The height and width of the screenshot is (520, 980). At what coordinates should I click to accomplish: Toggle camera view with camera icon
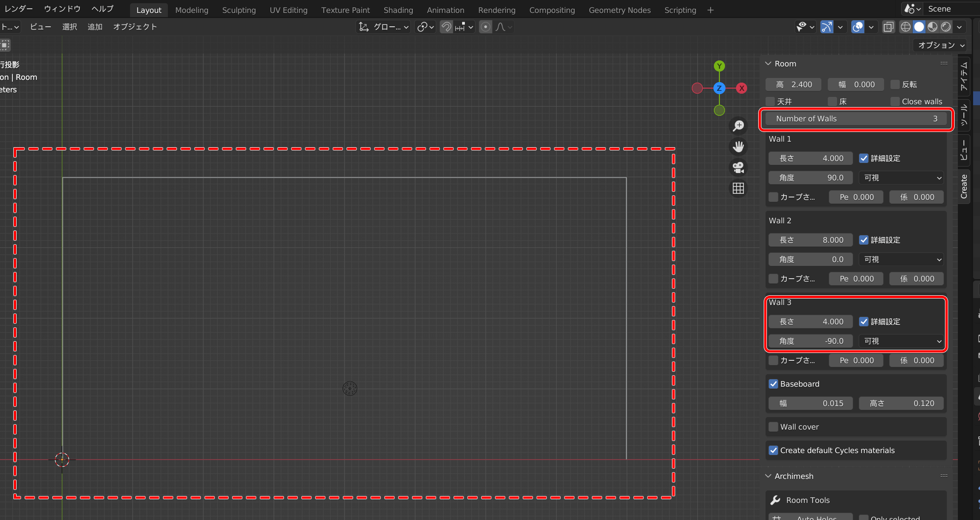[738, 167]
